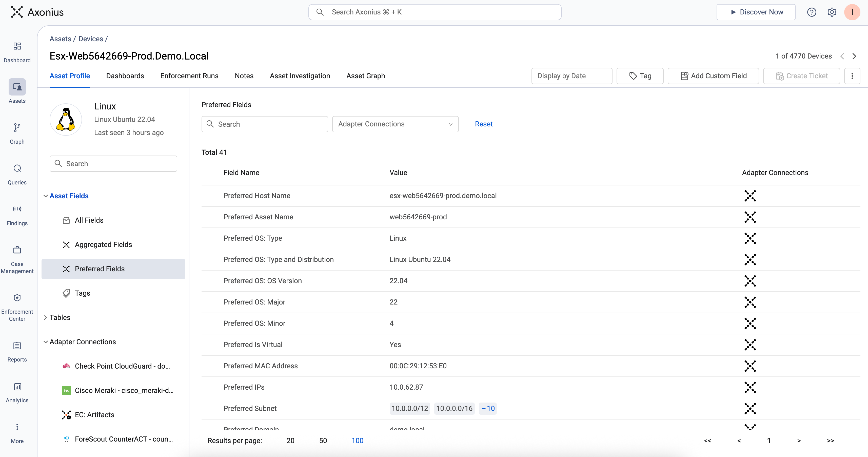Expand the Tables section
Image resolution: width=868 pixels, height=457 pixels.
click(45, 317)
